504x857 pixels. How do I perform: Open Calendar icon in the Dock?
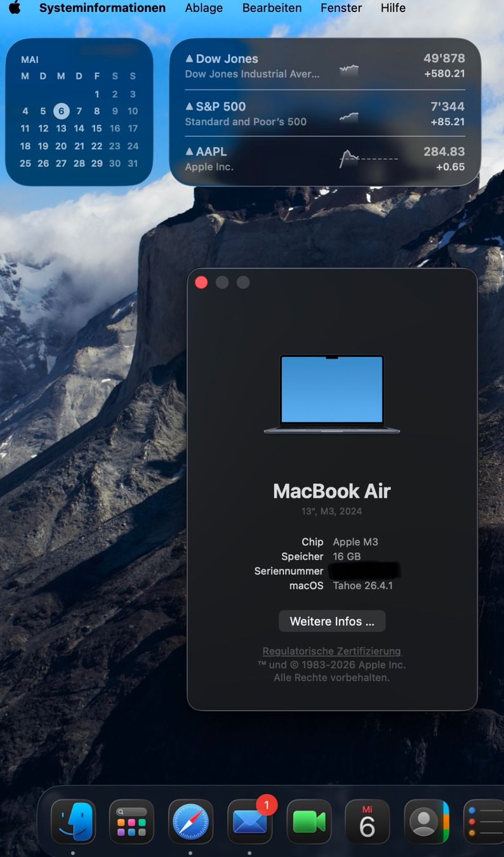[x=368, y=821]
